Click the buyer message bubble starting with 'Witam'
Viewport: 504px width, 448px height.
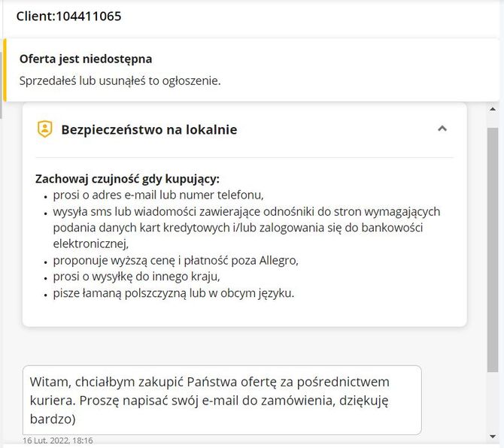pyautogui.click(x=222, y=400)
